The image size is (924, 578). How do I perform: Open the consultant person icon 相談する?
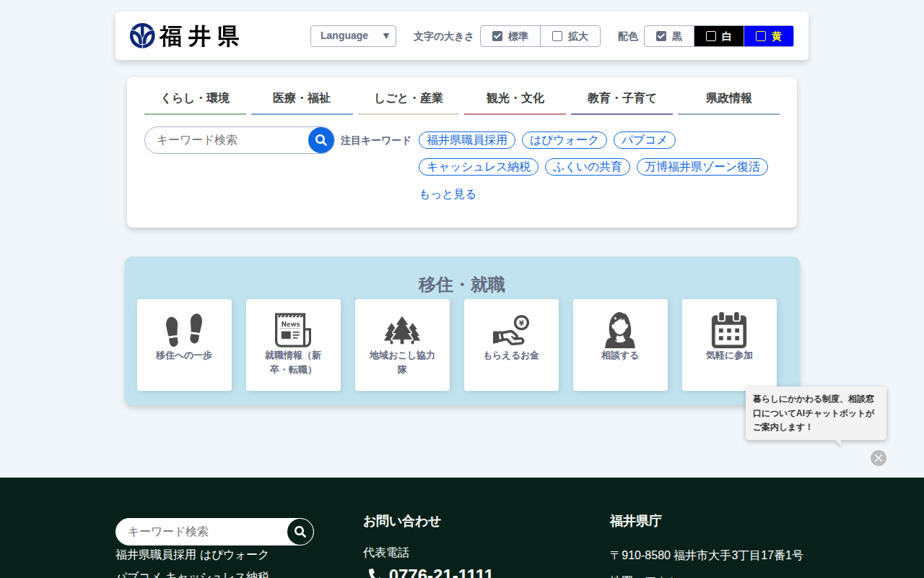point(620,330)
